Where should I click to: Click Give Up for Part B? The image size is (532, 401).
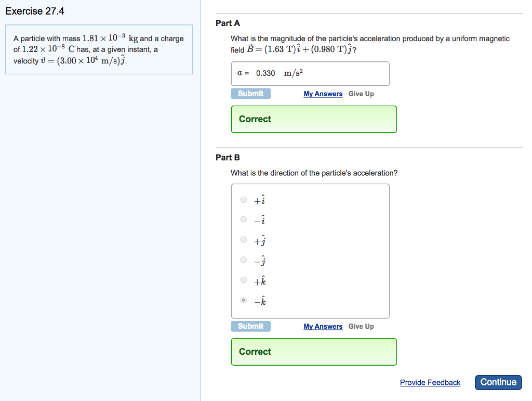coord(361,326)
